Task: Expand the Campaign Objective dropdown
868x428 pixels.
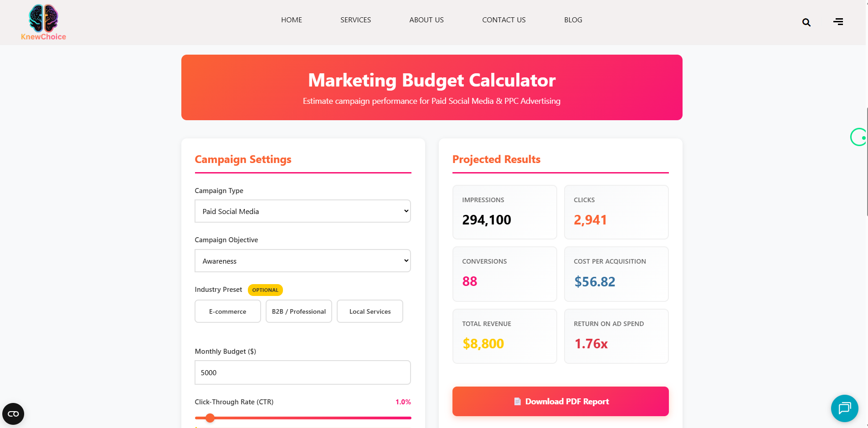Action: [303, 261]
